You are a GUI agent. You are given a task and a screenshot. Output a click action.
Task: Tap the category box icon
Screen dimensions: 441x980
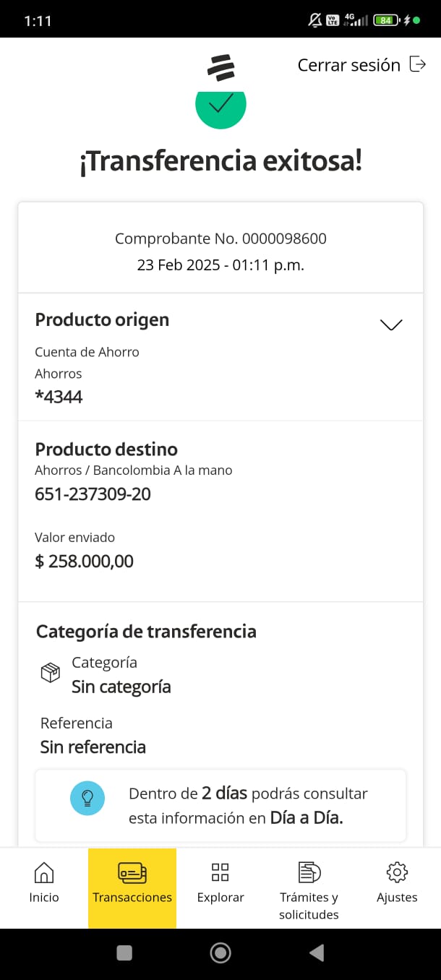click(x=50, y=674)
